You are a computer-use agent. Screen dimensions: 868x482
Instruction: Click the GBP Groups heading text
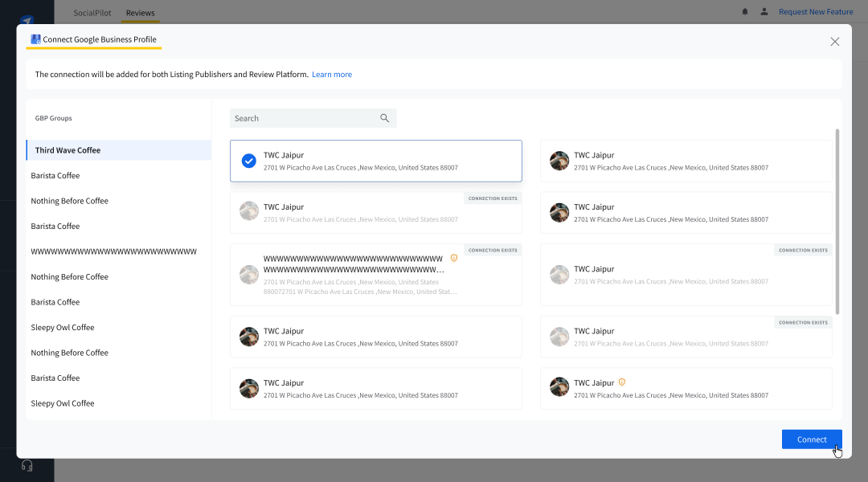pos(53,118)
